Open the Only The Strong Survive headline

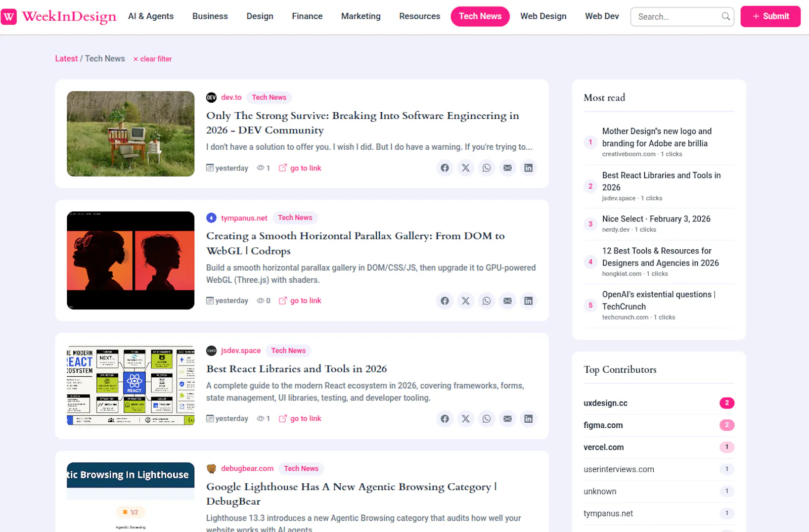point(363,123)
